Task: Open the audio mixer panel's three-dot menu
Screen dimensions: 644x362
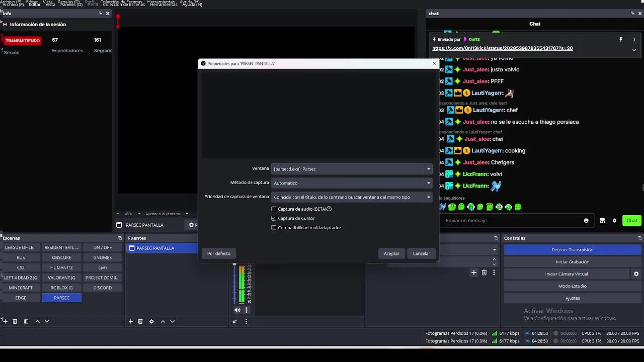Action: [246, 321]
